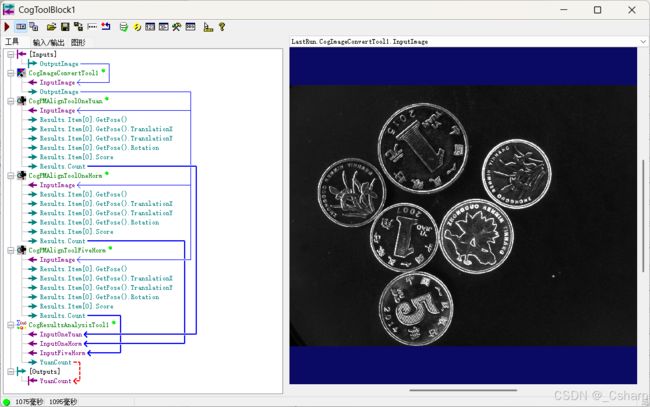
Task: Click the 1075毫秒 status bar time
Action: 29,402
